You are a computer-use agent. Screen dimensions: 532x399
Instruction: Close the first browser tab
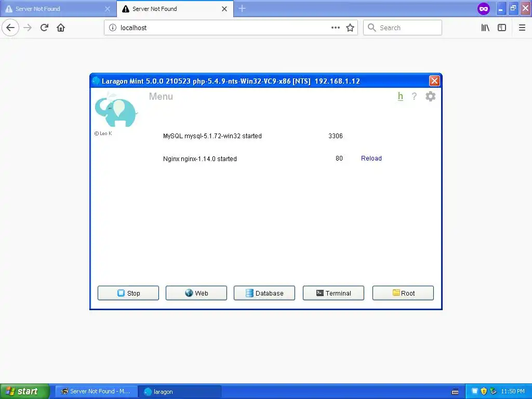click(x=108, y=9)
